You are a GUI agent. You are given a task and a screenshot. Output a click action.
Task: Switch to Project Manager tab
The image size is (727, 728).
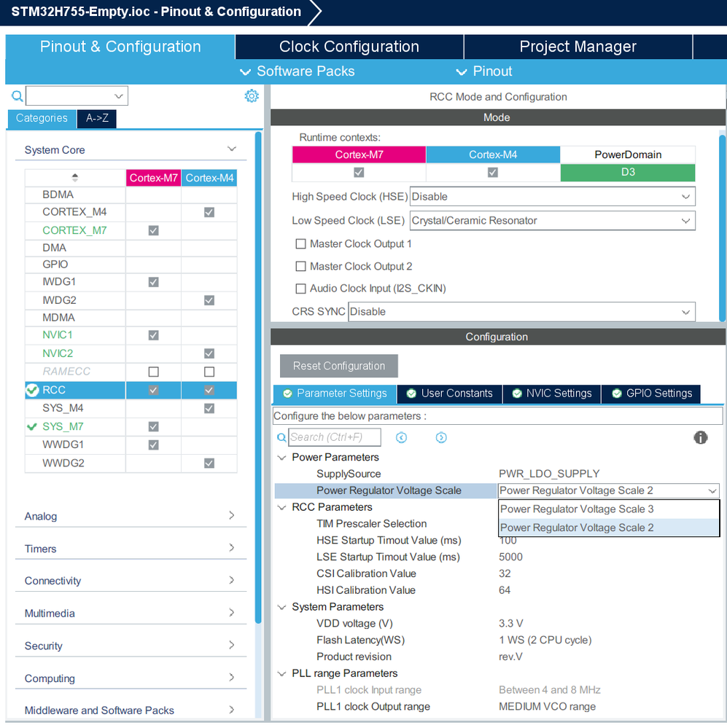coord(578,47)
